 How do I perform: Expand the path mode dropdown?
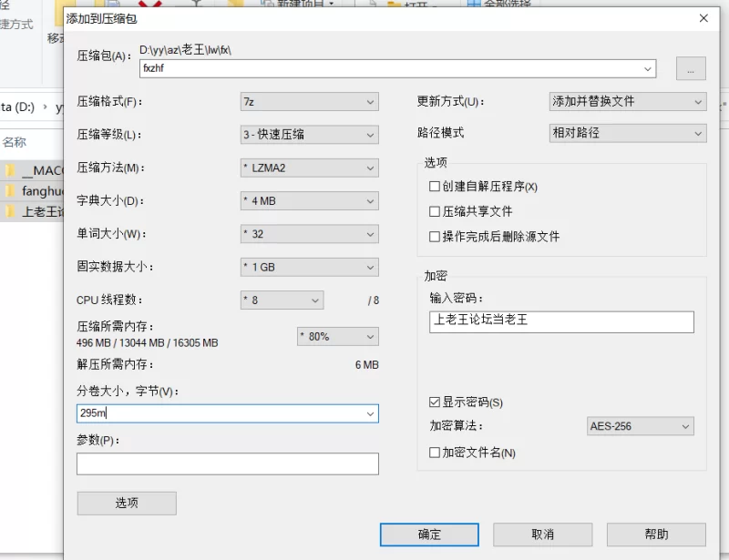coord(628,133)
